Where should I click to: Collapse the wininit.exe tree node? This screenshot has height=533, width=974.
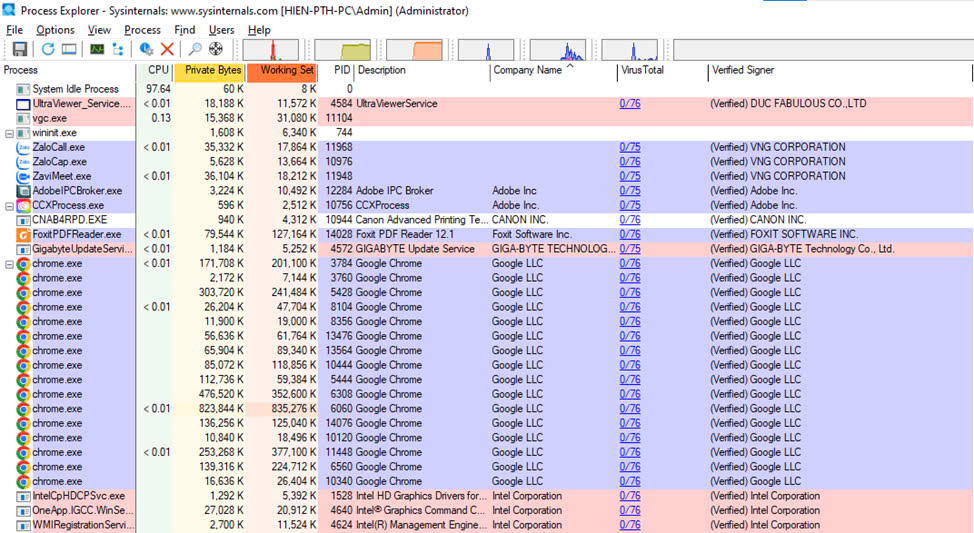coord(9,133)
